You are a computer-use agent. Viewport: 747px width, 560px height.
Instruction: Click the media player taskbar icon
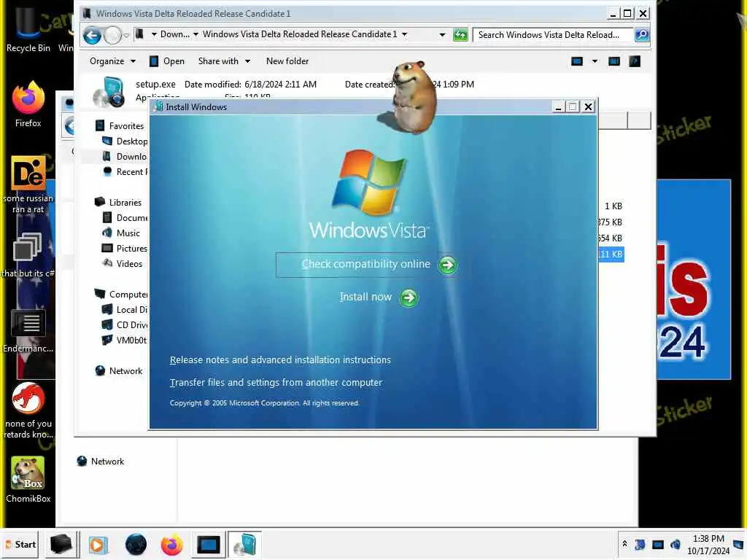[99, 545]
